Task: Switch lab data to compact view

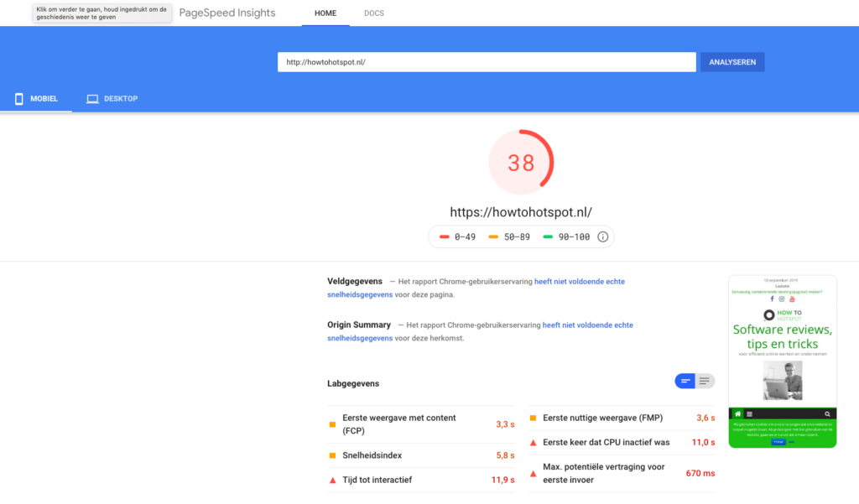Action: (685, 382)
